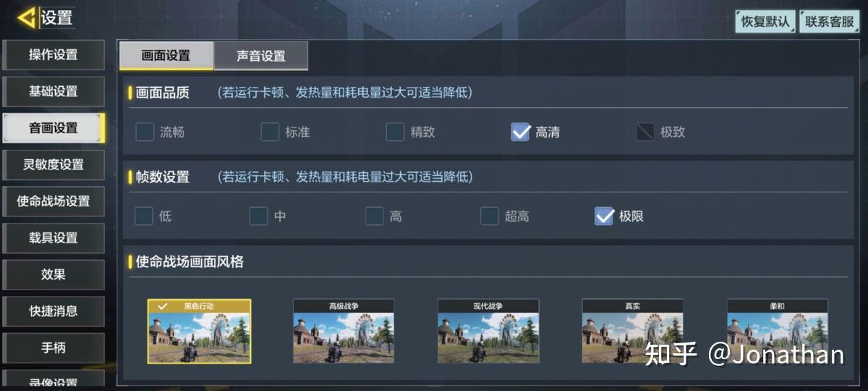Choose the 高级战争 style thumbnail
Viewport: 868px width, 391px height.
pyautogui.click(x=344, y=331)
